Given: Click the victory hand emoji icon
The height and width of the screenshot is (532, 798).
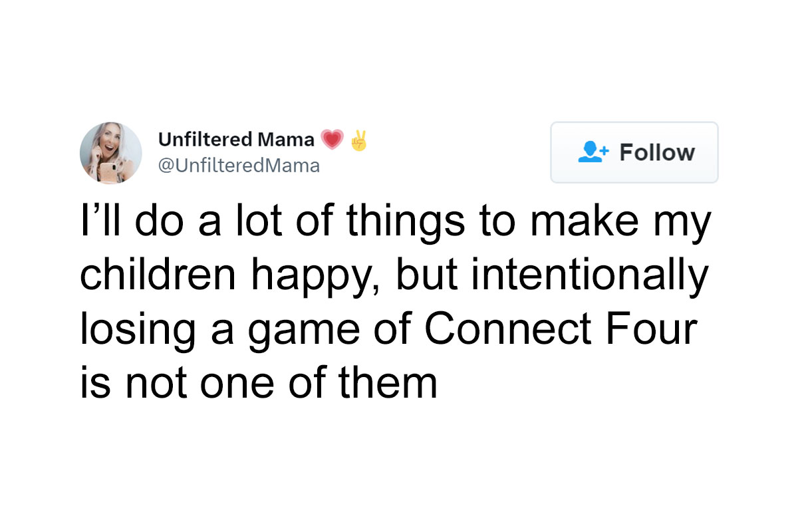Looking at the screenshot, I should coord(358,140).
